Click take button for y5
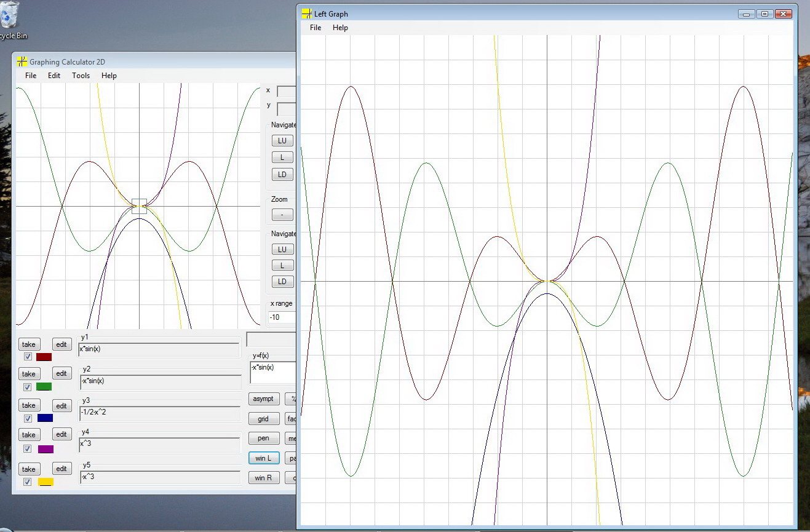810x532 pixels. click(28, 469)
